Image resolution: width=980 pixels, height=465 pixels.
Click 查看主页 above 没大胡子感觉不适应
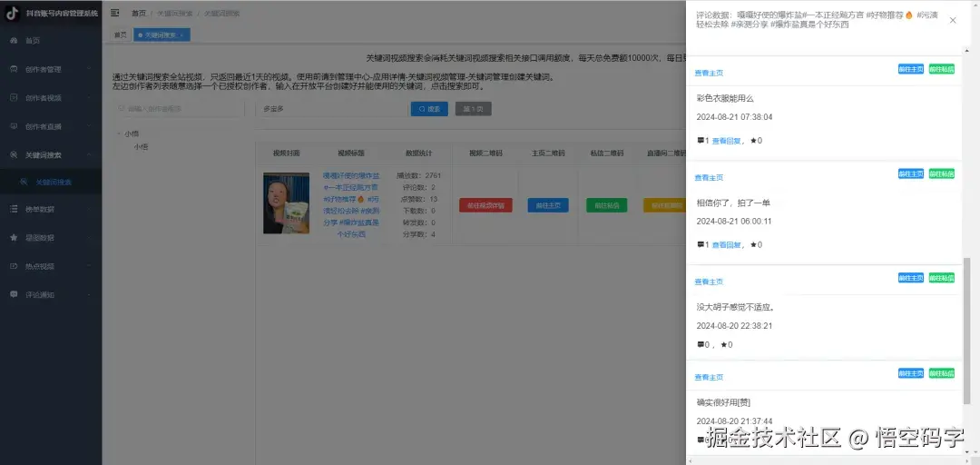(x=709, y=282)
